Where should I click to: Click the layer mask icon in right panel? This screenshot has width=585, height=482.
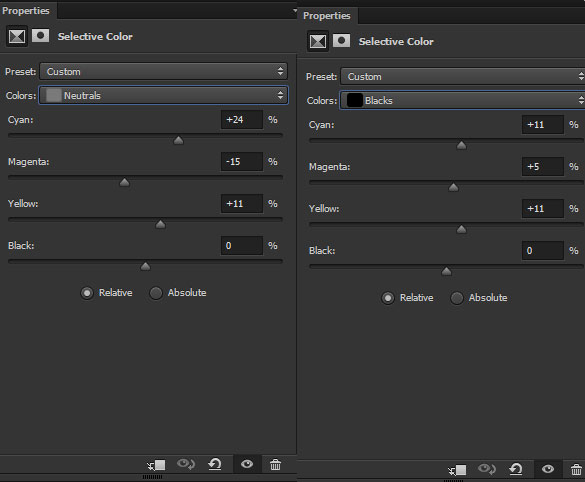[341, 41]
